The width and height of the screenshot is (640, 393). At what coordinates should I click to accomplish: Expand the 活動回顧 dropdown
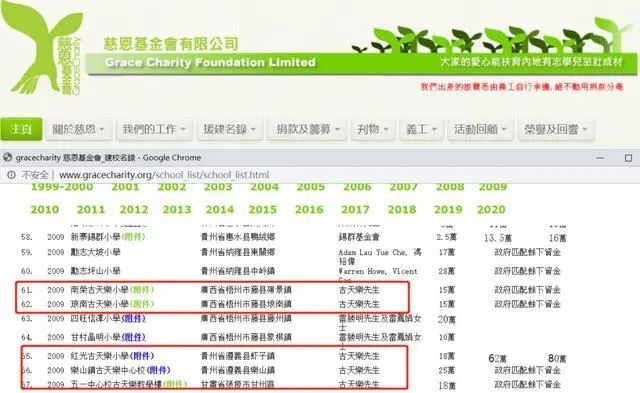pos(480,129)
